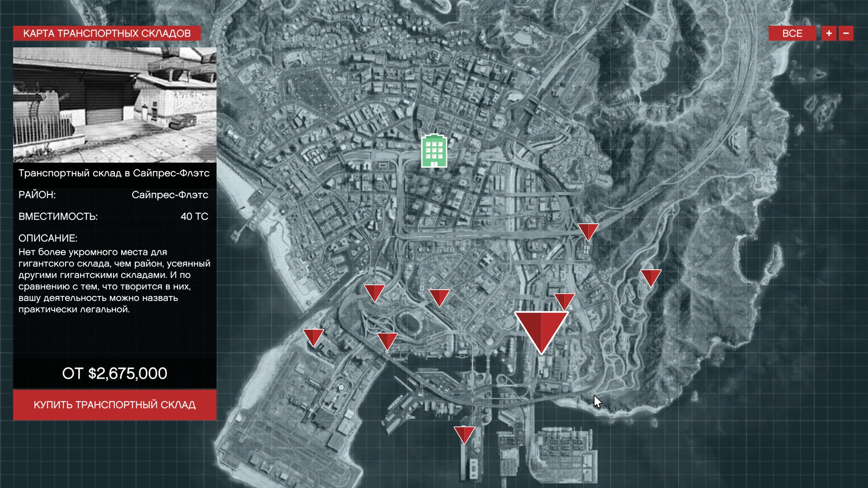This screenshot has height=488, width=868.
Task: Select the large red Cypress Flats marker
Action: [x=541, y=332]
